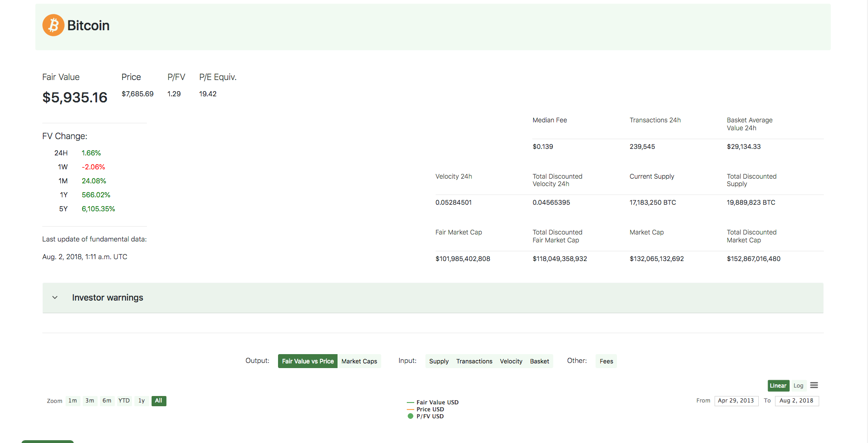Zoom chart to All range

click(159, 401)
